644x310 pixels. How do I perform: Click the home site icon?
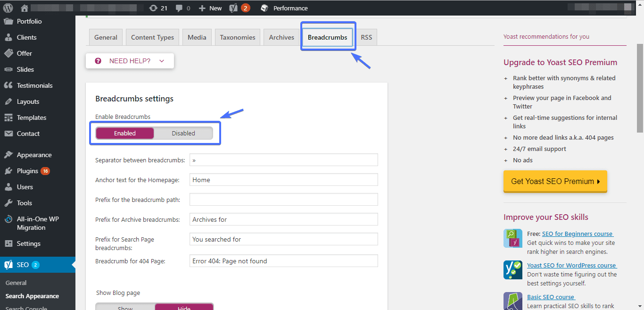[25, 8]
